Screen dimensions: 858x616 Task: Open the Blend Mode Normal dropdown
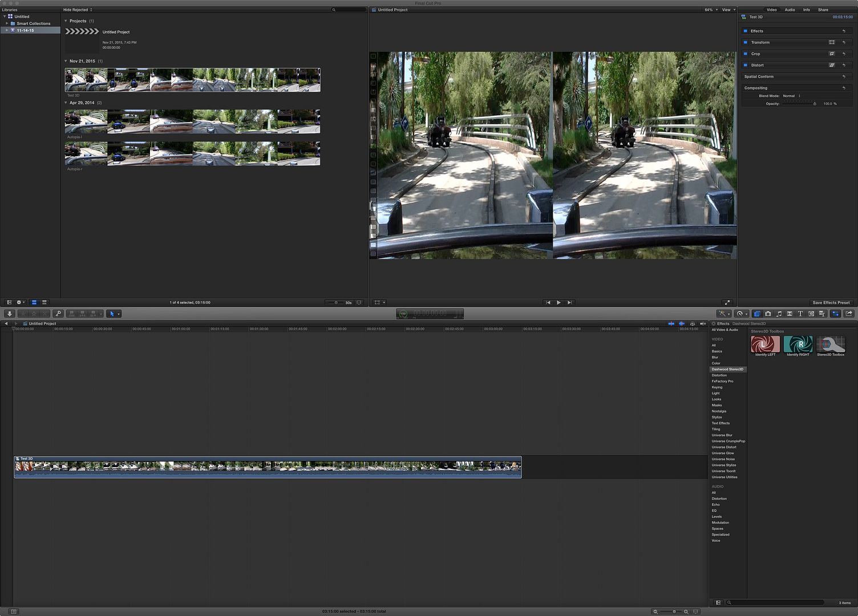pos(791,96)
